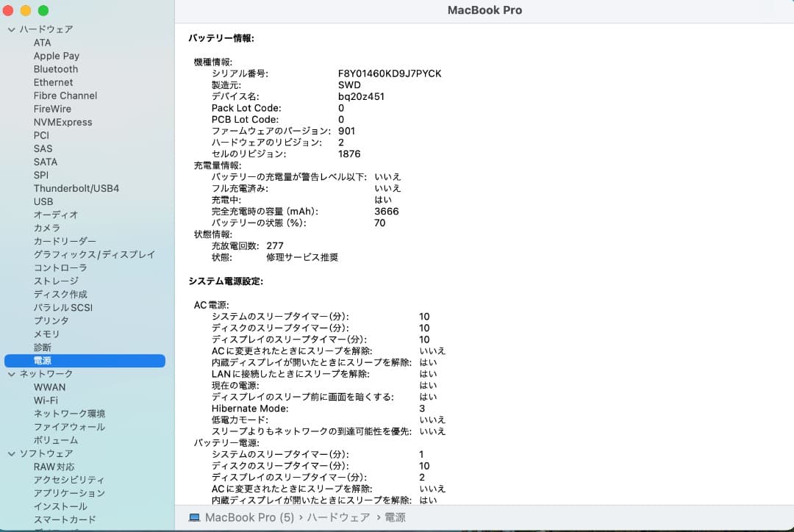
Task: Collapse the ネットワーク section in the sidebar
Action: 11,373
